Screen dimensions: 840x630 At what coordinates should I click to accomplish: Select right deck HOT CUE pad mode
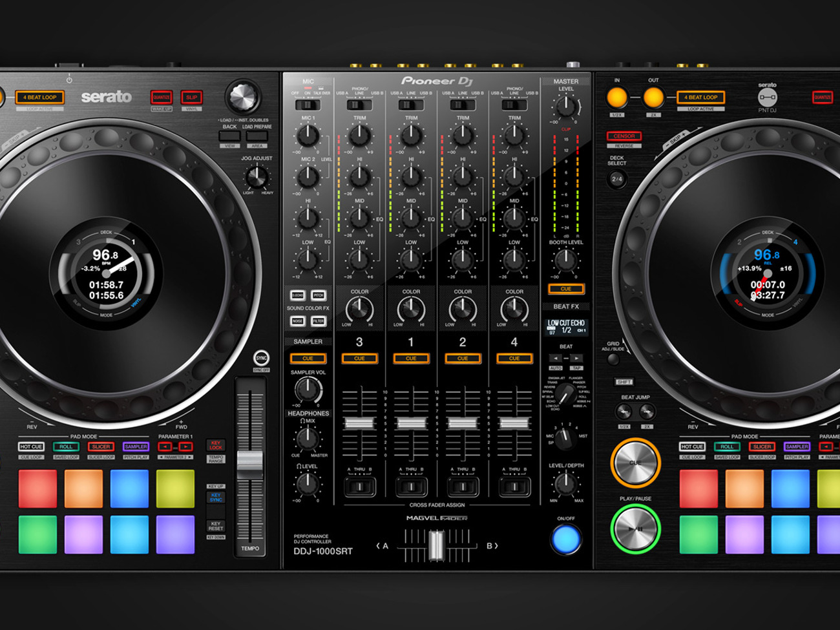point(692,446)
